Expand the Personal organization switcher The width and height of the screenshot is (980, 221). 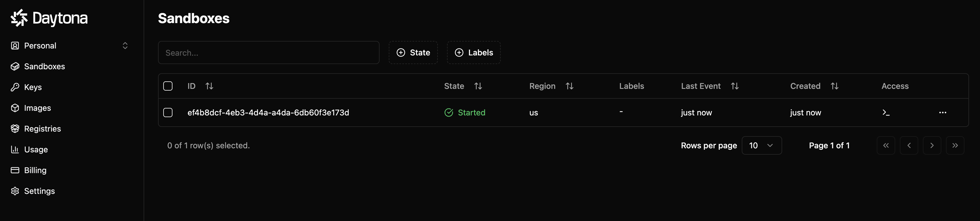pyautogui.click(x=70, y=46)
